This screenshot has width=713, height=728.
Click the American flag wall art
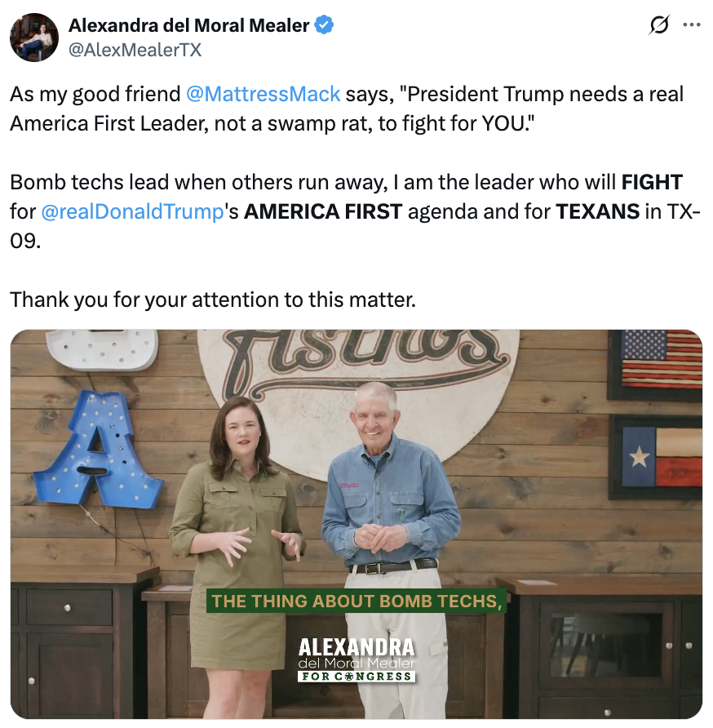pos(655,365)
